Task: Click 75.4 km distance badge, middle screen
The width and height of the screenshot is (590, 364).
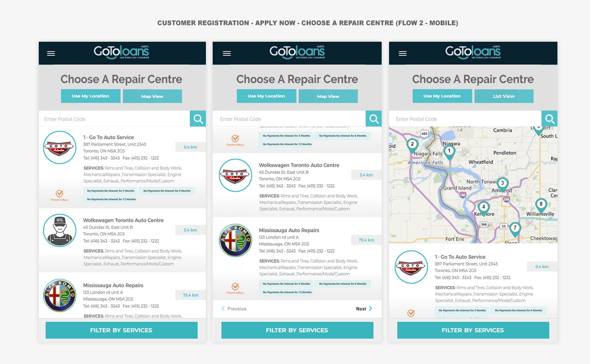Action: (366, 240)
